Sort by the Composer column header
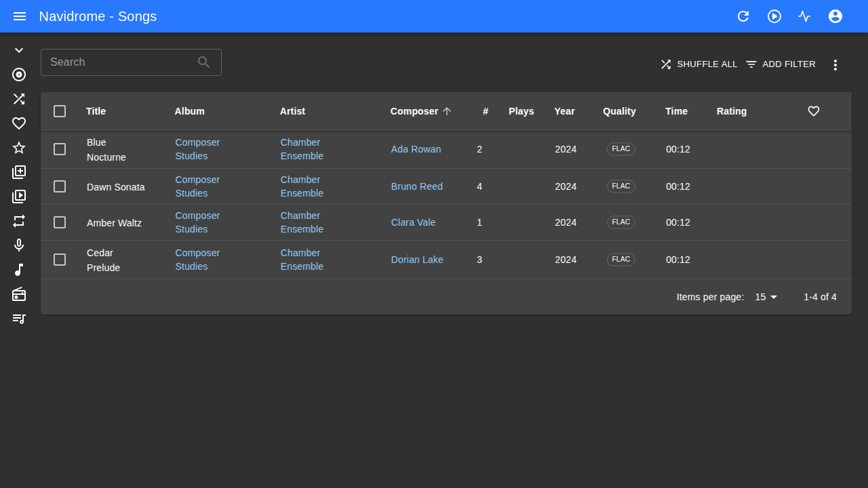Image resolution: width=868 pixels, height=488 pixels. tap(420, 111)
